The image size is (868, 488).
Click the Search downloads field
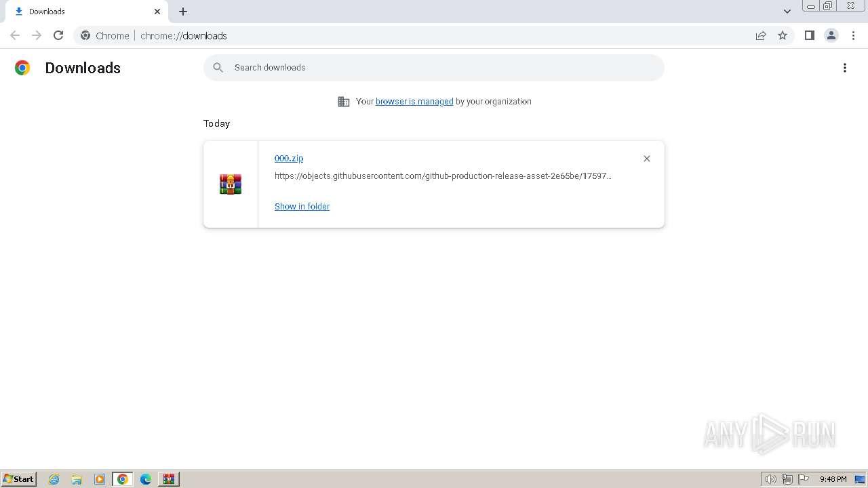434,68
